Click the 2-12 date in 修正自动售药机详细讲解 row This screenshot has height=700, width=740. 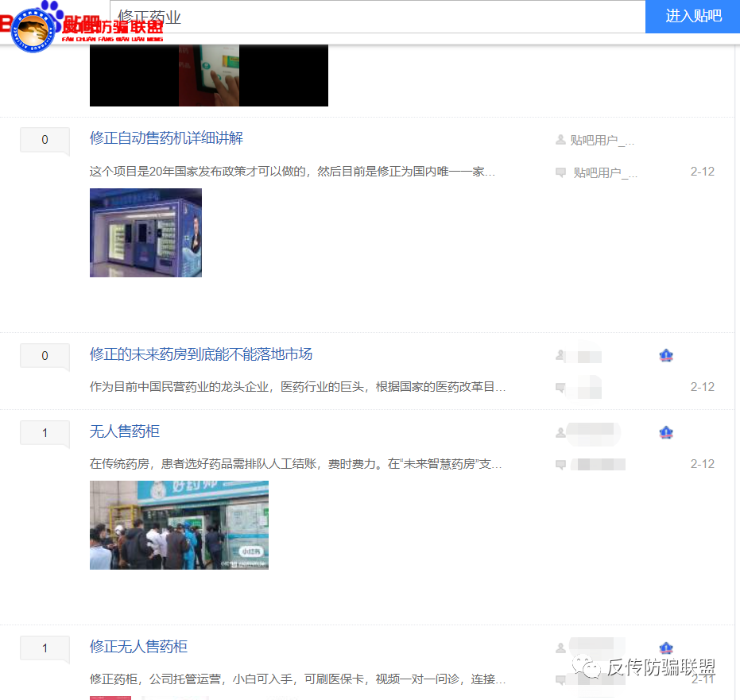point(703,172)
